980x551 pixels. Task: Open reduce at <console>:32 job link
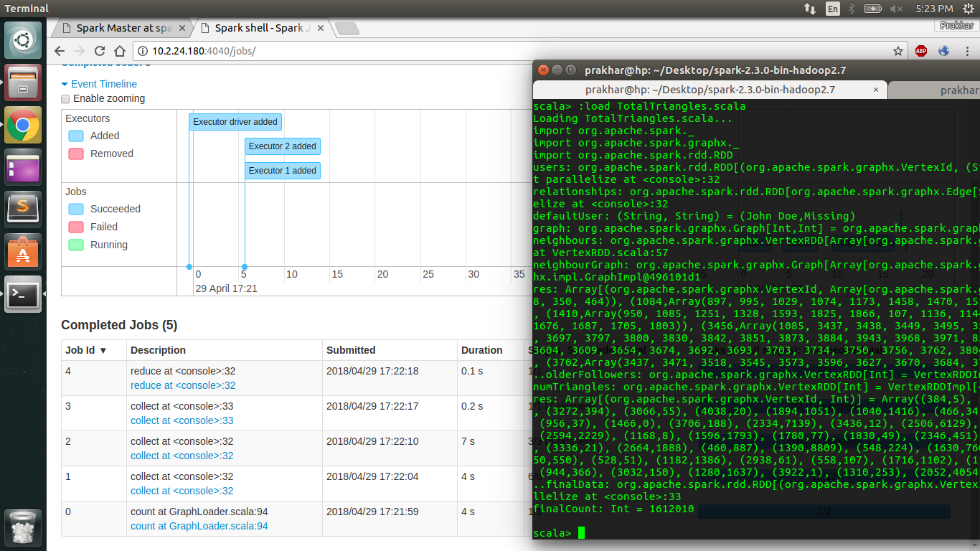point(183,385)
